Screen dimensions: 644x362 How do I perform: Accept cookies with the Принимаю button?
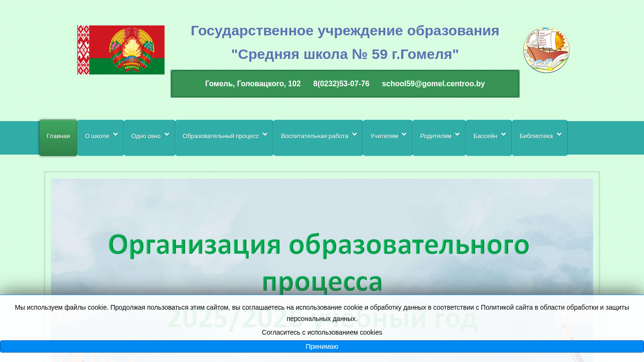click(322, 346)
